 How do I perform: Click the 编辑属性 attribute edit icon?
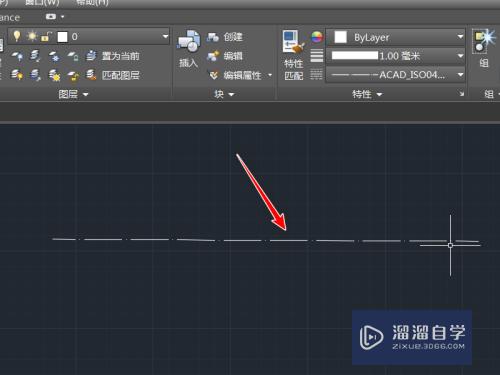(213, 75)
